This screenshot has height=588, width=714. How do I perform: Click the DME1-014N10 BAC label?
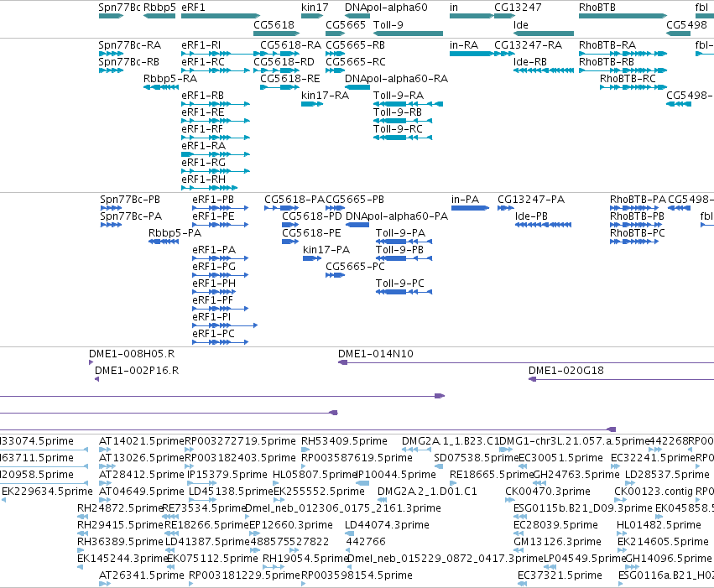pyautogui.click(x=376, y=354)
